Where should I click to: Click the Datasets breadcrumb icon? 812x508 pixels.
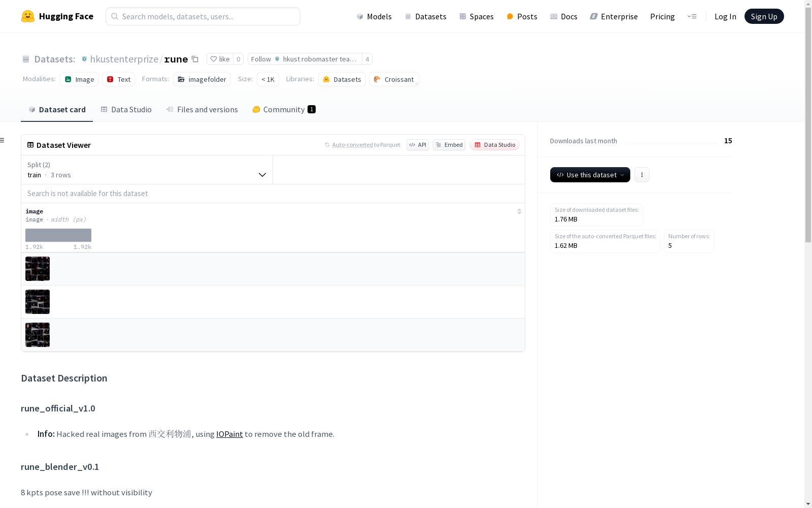tap(26, 59)
